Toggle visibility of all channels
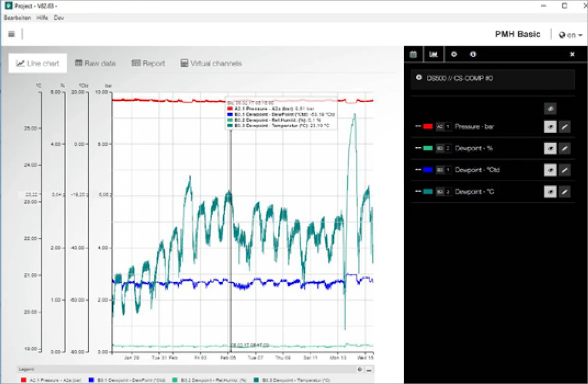588x384 pixels. [550, 109]
